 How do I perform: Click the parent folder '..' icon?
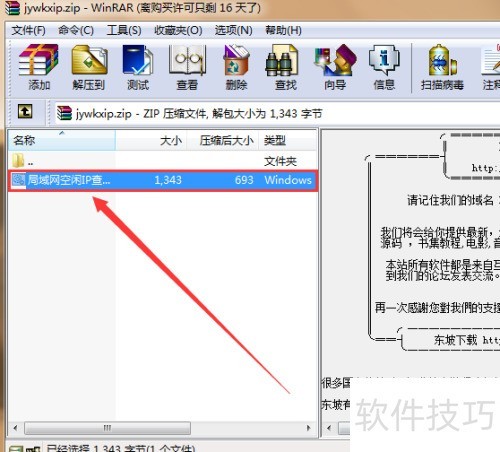coord(18,160)
